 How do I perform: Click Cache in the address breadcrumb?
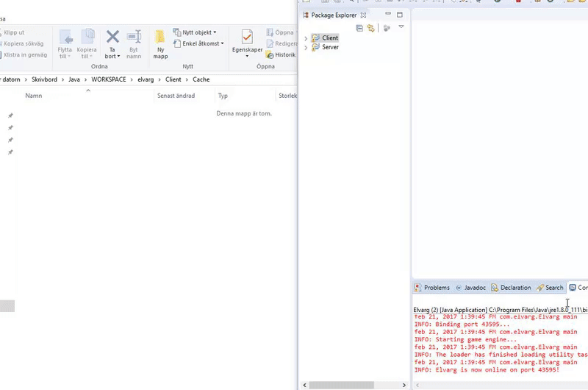point(201,79)
